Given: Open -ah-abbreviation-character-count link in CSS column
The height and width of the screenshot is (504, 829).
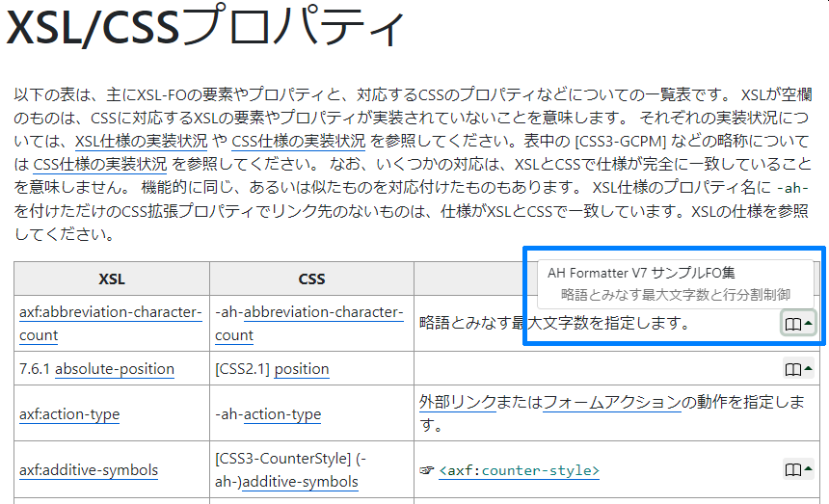Looking at the screenshot, I should coord(308,324).
